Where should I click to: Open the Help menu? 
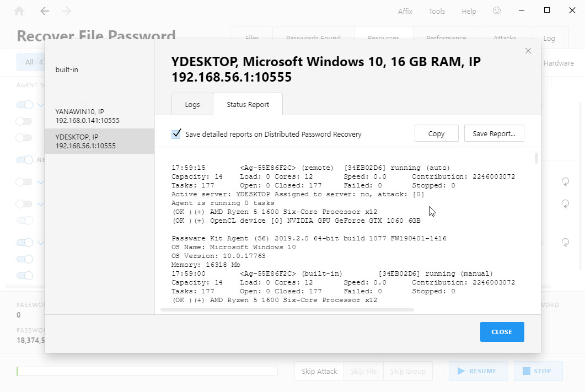[x=469, y=11]
